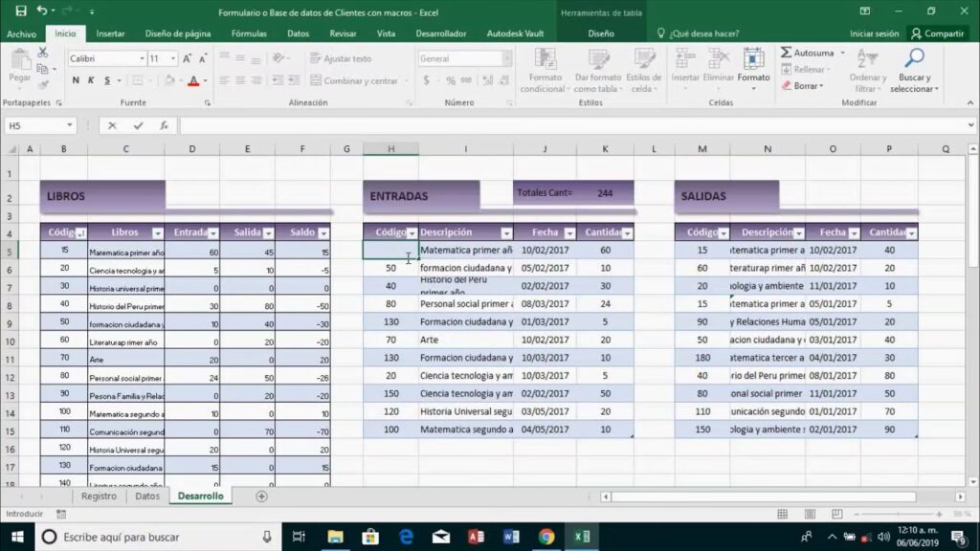Open the Fórmulas ribbon tab
980x551 pixels.
point(249,33)
